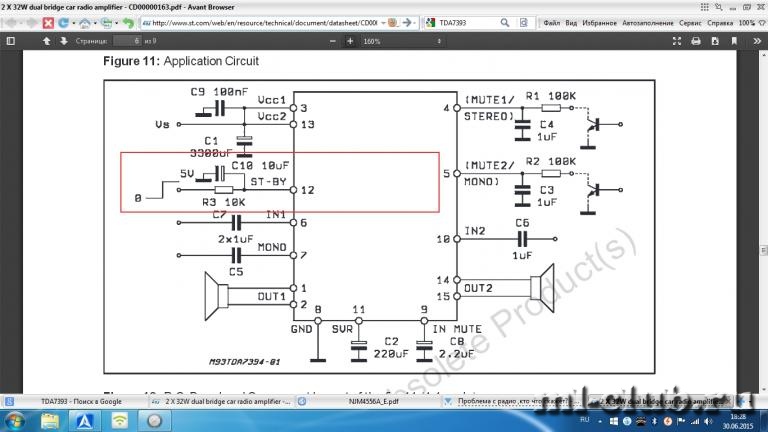Zoom in with the plus button
The image size is (768, 432).
pos(350,41)
